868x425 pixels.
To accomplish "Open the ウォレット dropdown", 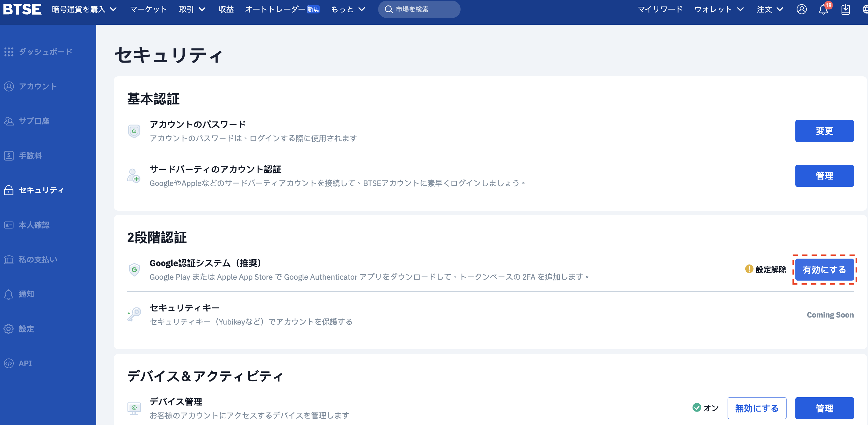I will click(x=719, y=9).
